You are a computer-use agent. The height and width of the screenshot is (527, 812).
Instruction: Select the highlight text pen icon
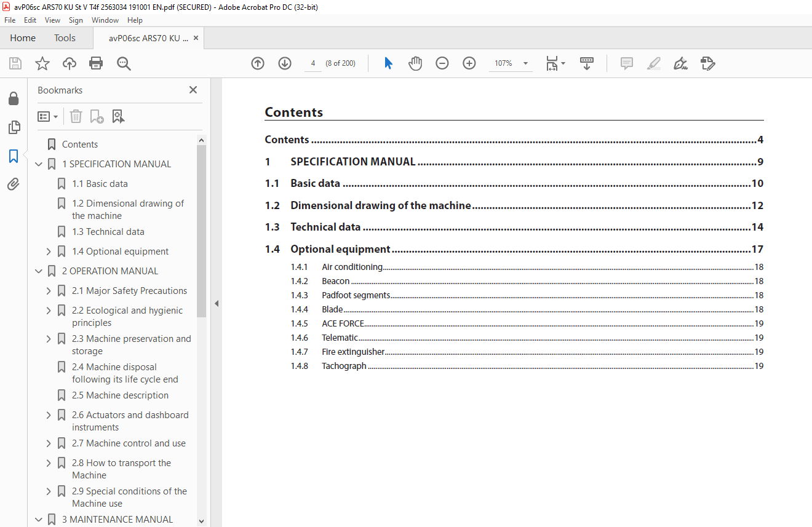(x=654, y=63)
